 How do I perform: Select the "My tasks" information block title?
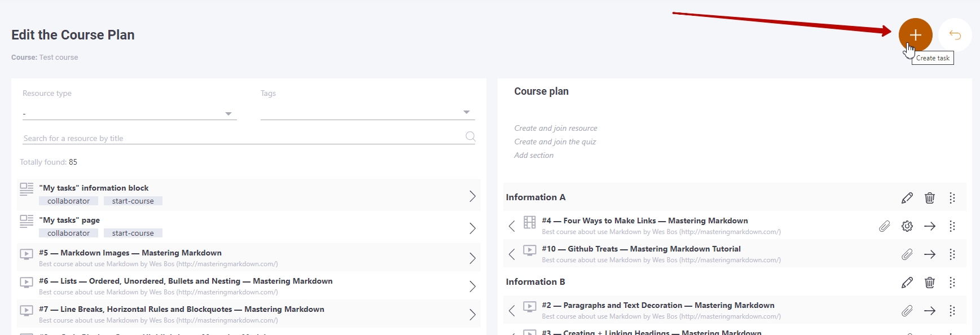[94, 188]
